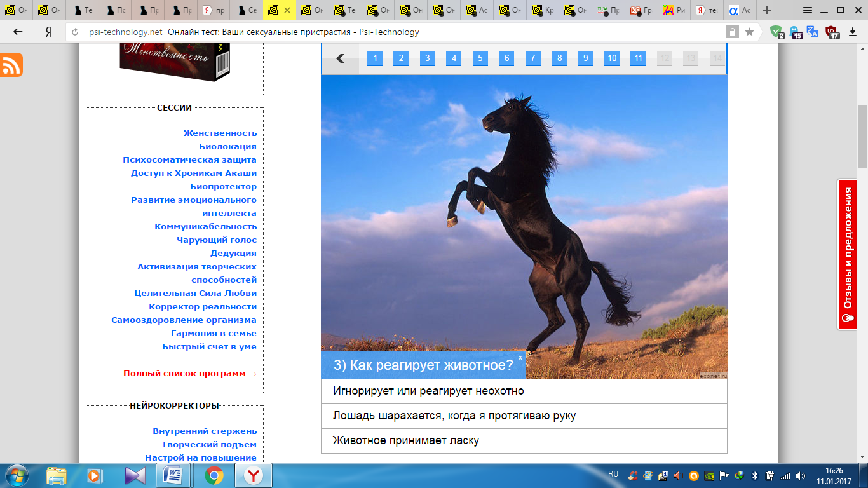Open Google Chrome from the taskbar
Screen dimensions: 868x488
(214, 475)
